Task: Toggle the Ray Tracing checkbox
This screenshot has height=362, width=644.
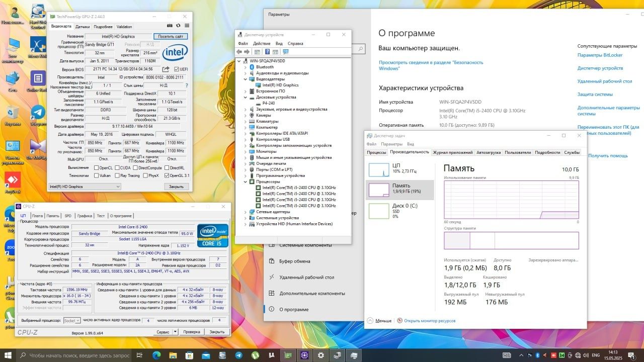Action: (x=117, y=175)
